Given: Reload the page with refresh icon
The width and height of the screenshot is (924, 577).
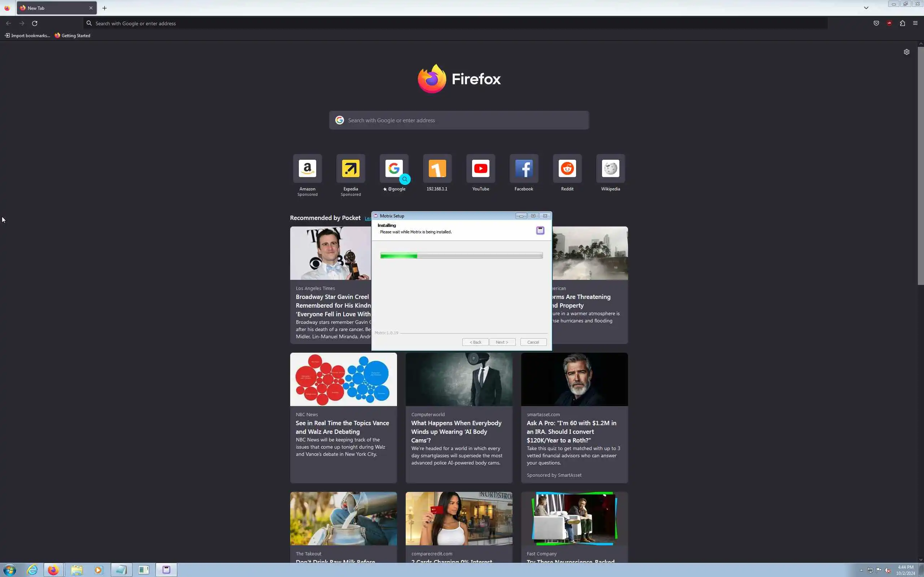Looking at the screenshot, I should [35, 23].
